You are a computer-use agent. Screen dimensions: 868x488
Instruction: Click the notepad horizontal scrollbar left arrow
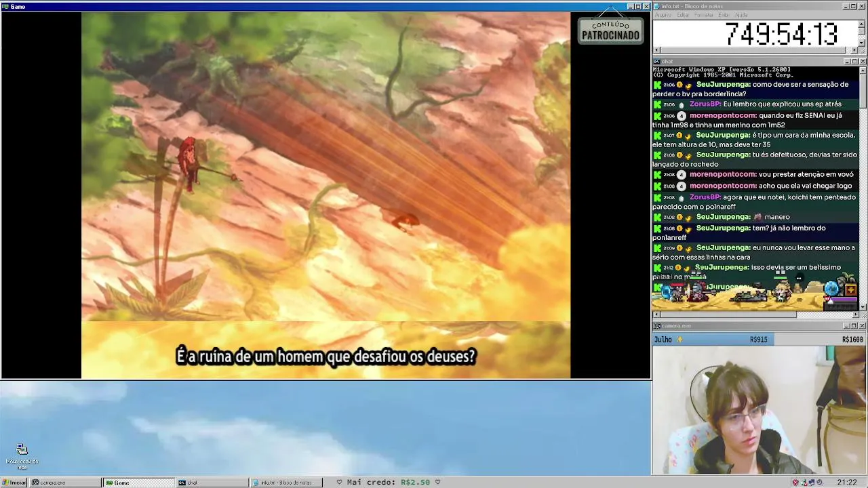click(656, 50)
